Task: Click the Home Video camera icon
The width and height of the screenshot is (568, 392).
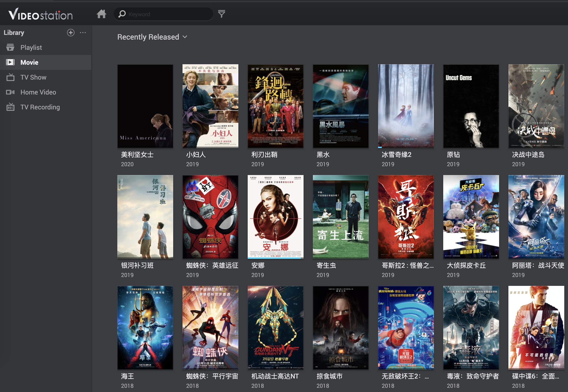Action: pos(10,92)
